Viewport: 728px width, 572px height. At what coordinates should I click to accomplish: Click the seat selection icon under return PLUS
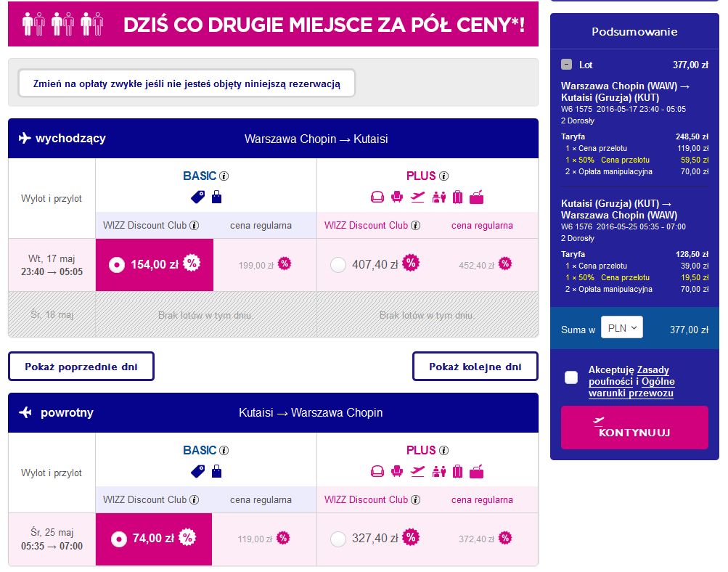pyautogui.click(x=397, y=472)
